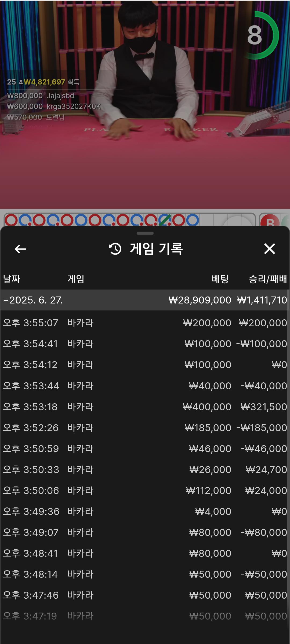Image resolution: width=290 pixels, height=644 pixels.
Task: Open the 오후 3:53:18 ₩400,000 bet record
Action: point(145,407)
